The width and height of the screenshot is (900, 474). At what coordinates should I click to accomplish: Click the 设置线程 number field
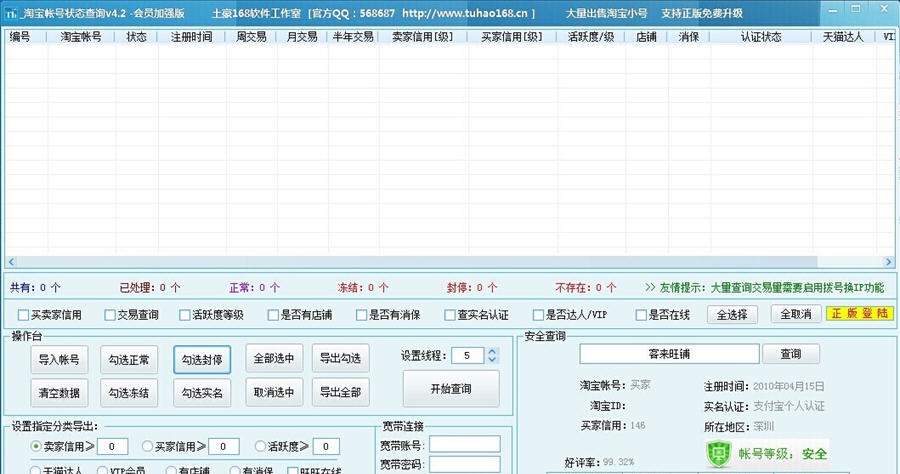(468, 356)
